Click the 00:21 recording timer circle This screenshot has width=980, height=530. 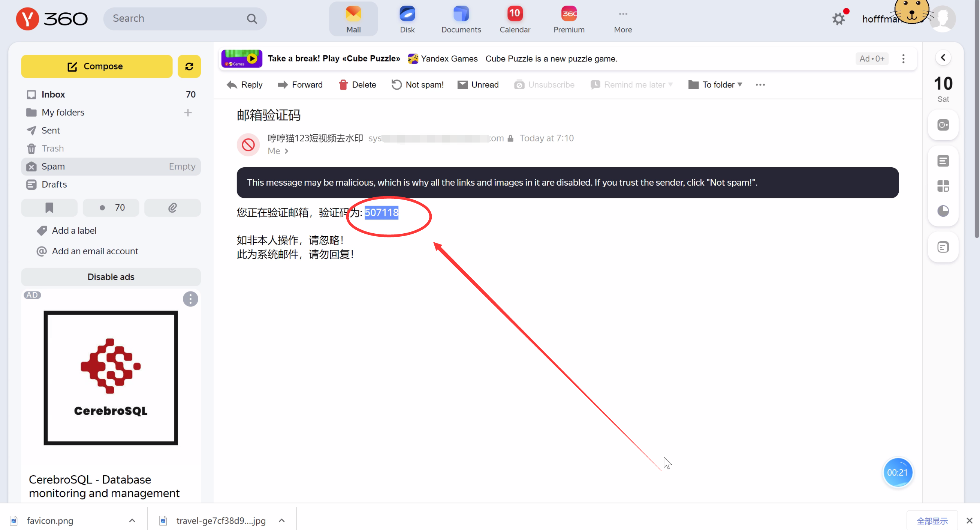click(898, 472)
